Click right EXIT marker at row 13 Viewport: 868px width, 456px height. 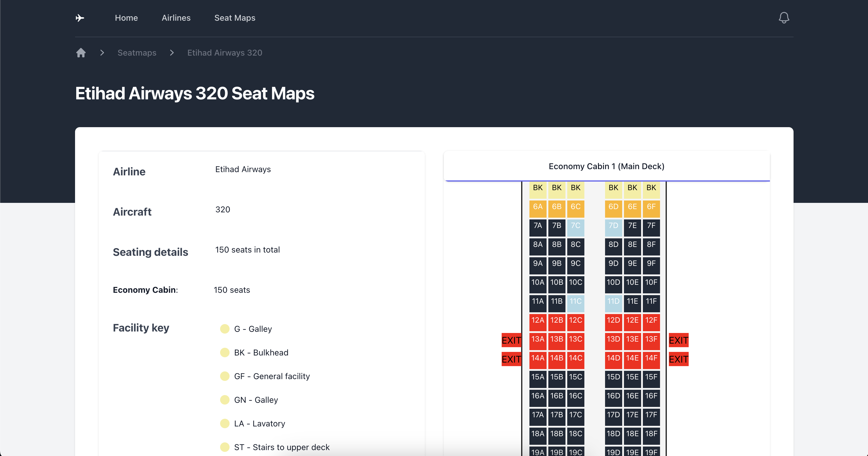pyautogui.click(x=679, y=340)
